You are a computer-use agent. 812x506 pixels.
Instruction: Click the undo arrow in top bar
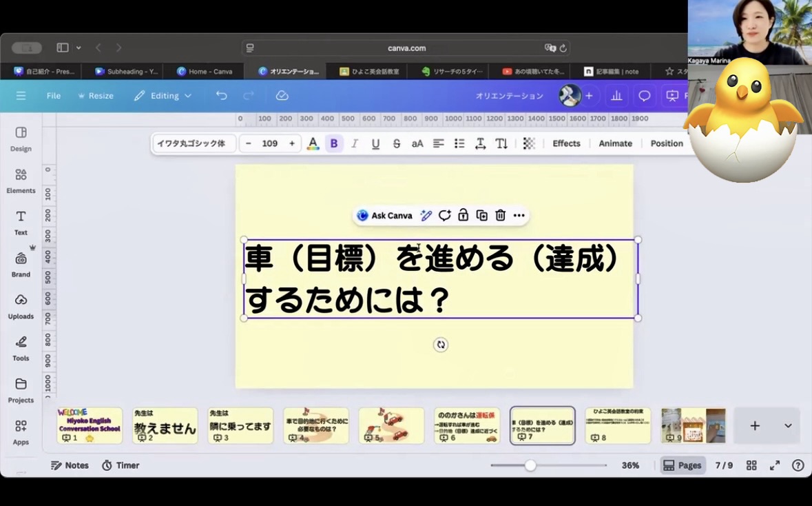[221, 96]
